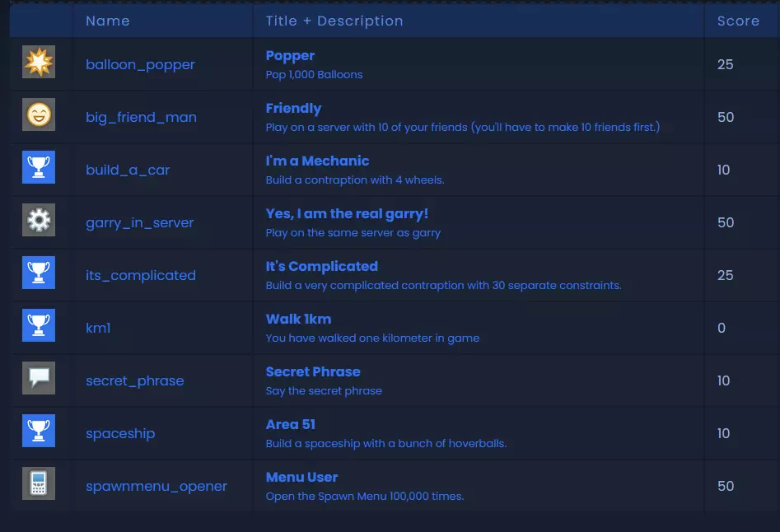Click 'Play on the same server as garry' text
The width and height of the screenshot is (780, 532).
pos(353,233)
